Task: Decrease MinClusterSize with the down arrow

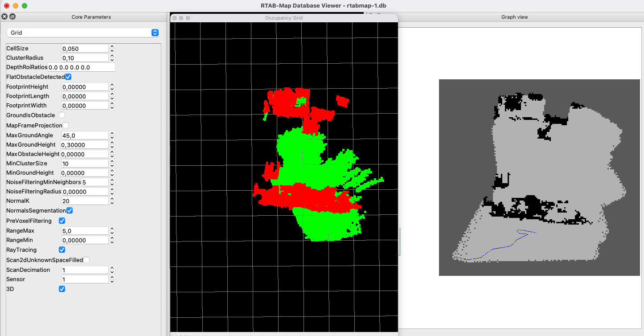Action: click(x=112, y=165)
